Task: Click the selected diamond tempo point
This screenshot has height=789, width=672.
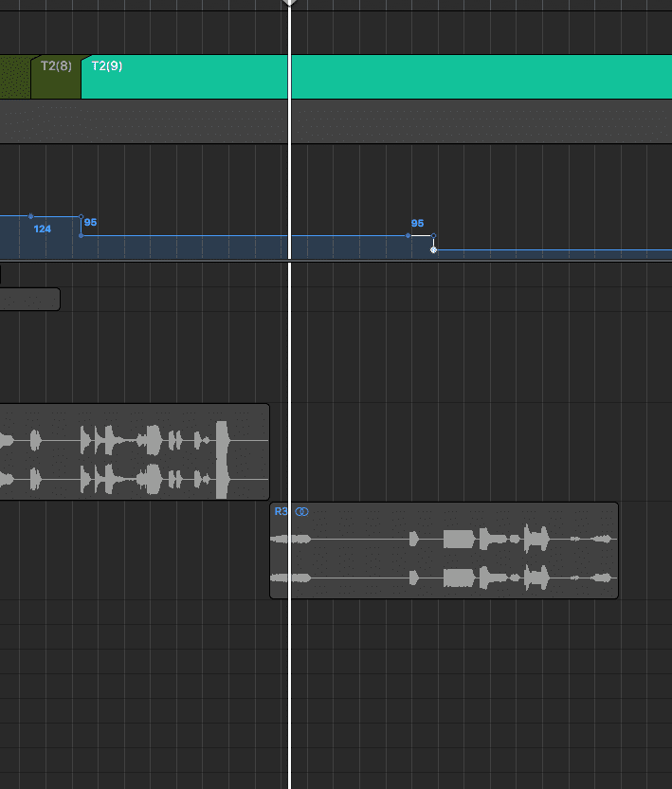Action: [434, 249]
